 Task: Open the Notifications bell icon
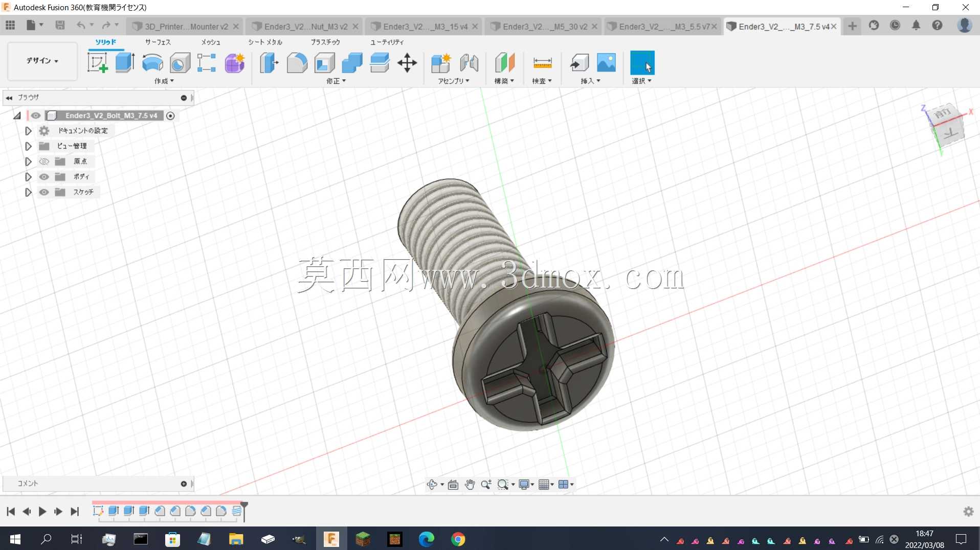coord(916,25)
